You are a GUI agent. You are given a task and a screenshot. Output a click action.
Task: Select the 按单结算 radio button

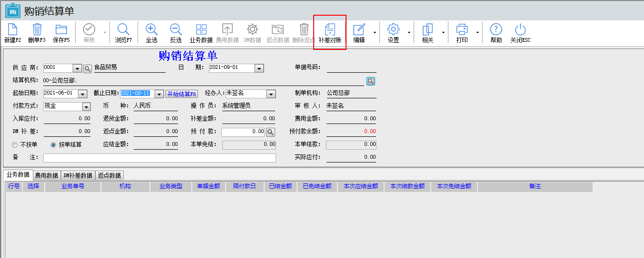pyautogui.click(x=53, y=144)
